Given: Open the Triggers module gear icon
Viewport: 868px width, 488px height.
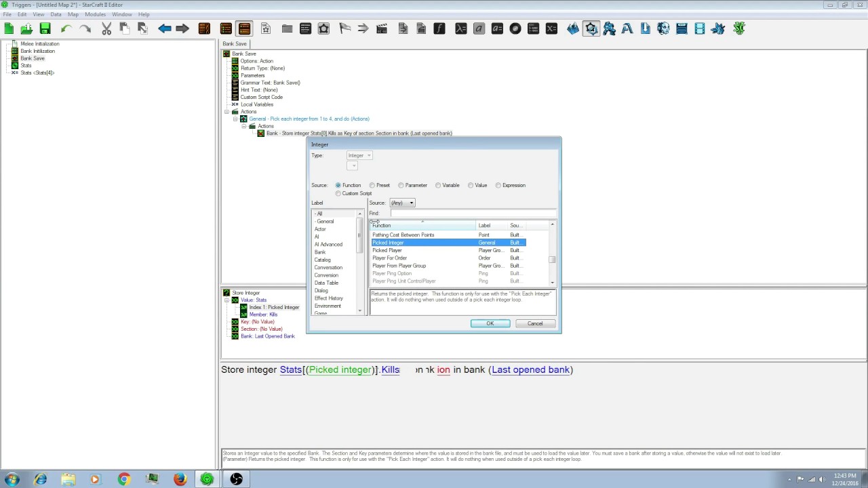Looking at the screenshot, I should pyautogui.click(x=591, y=28).
